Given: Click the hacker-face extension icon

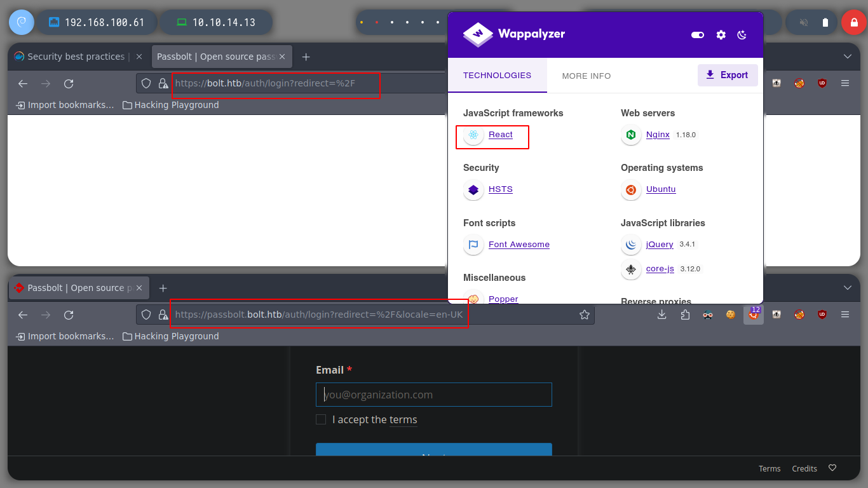Looking at the screenshot, I should coord(708,315).
